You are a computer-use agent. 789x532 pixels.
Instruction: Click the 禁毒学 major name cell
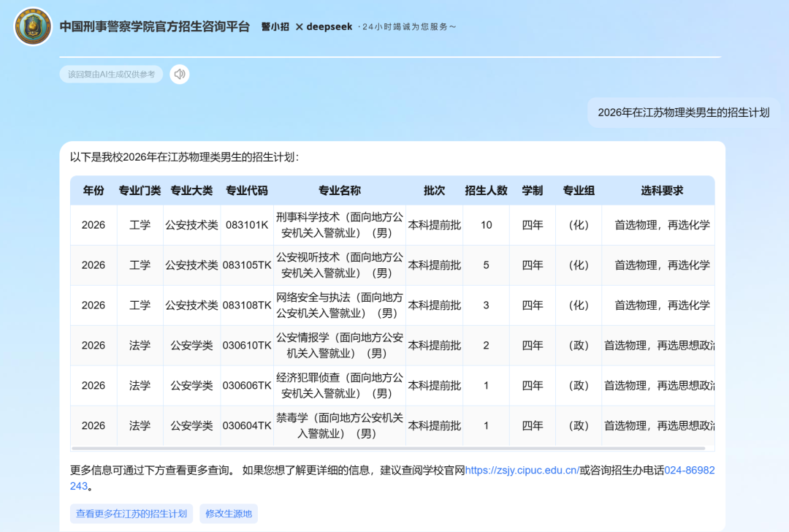[x=340, y=426]
